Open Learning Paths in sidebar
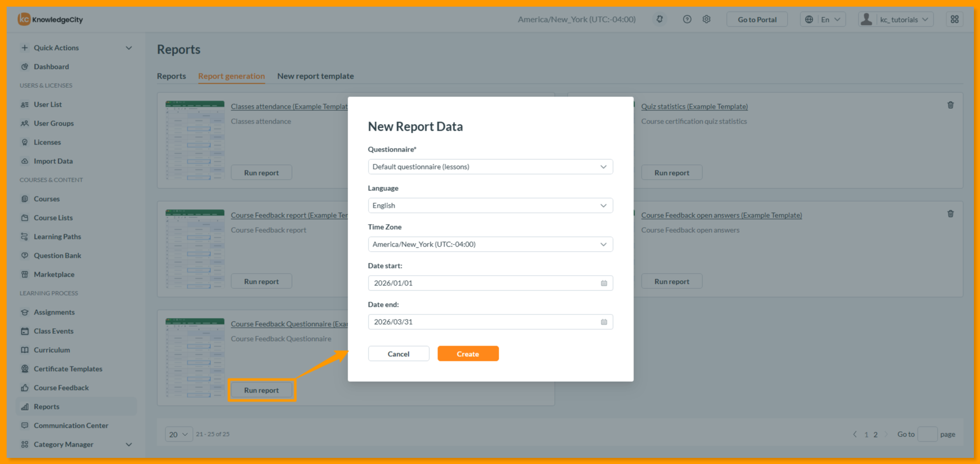This screenshot has width=980, height=464. coord(57,237)
